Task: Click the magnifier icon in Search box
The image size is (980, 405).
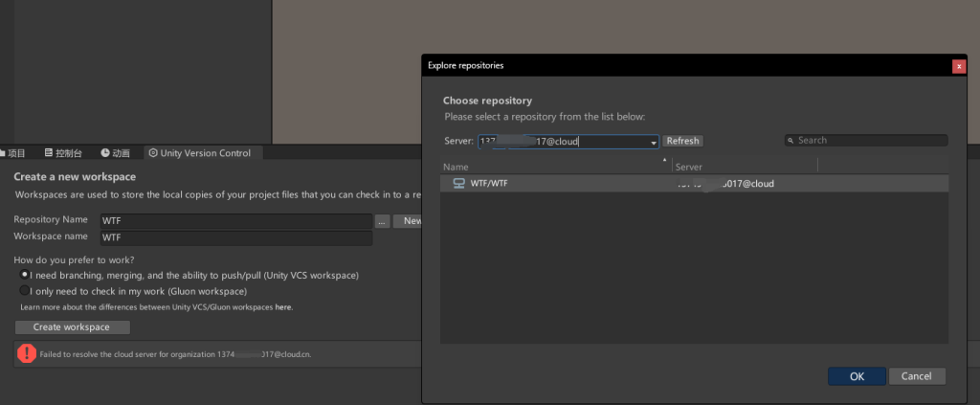Action: 791,141
